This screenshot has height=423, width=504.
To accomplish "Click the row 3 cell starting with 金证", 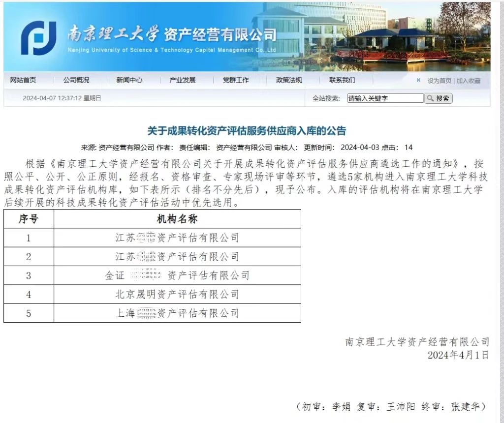I will pyautogui.click(x=177, y=275).
